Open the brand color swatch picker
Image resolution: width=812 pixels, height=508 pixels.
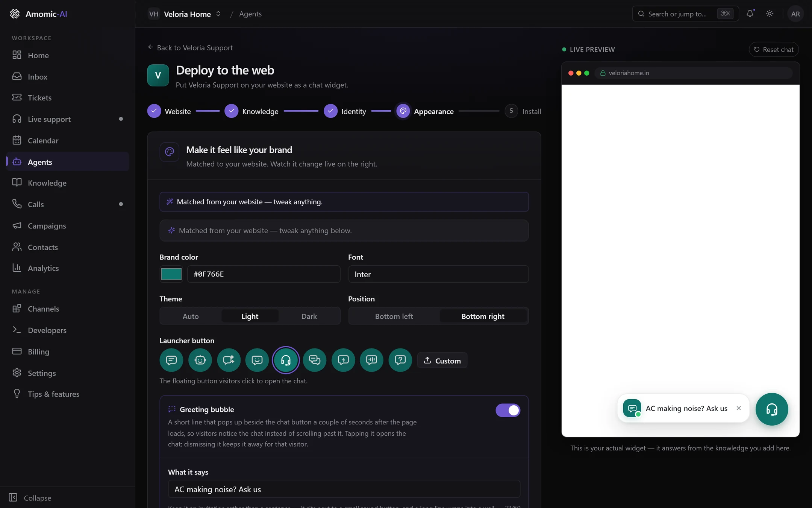[x=171, y=274]
